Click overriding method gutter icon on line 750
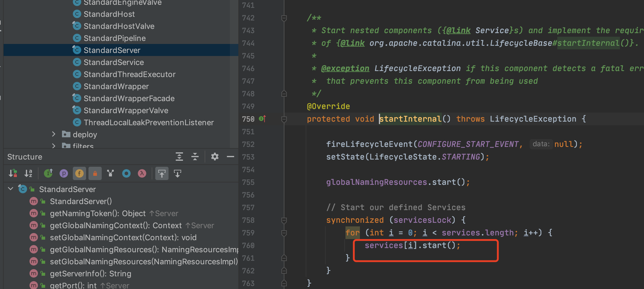644x289 pixels. click(262, 119)
